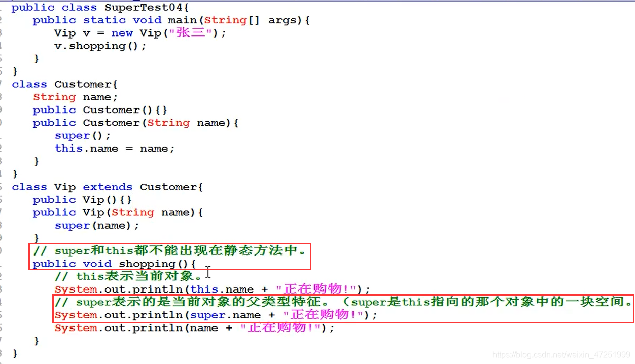Click the comment "// this表示当前对象。"
Screen dimensions: 635x364
pyautogui.click(x=128, y=276)
